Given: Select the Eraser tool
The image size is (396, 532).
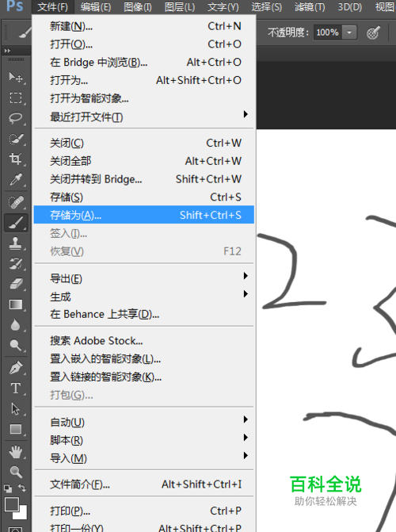Looking at the screenshot, I should pyautogui.click(x=16, y=284).
